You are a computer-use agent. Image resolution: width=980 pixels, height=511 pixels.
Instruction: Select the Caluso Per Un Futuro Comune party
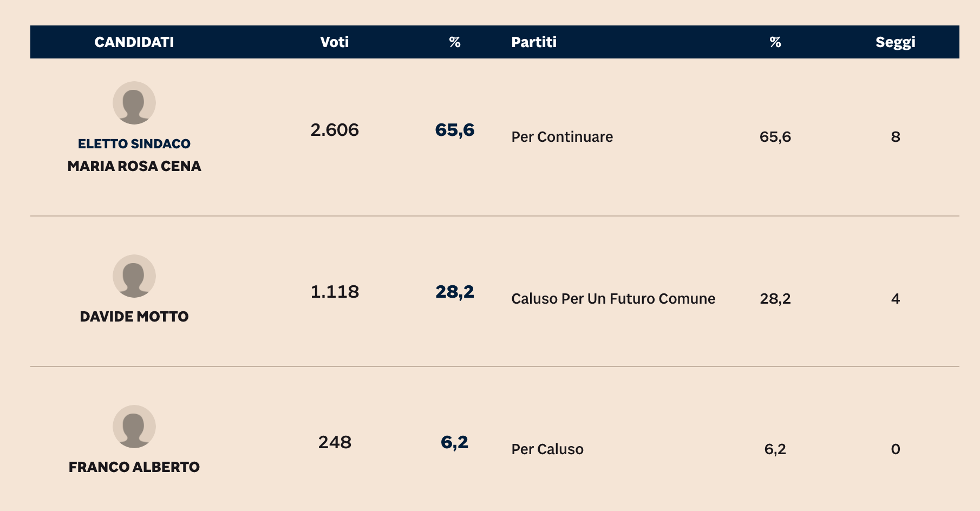[613, 299]
